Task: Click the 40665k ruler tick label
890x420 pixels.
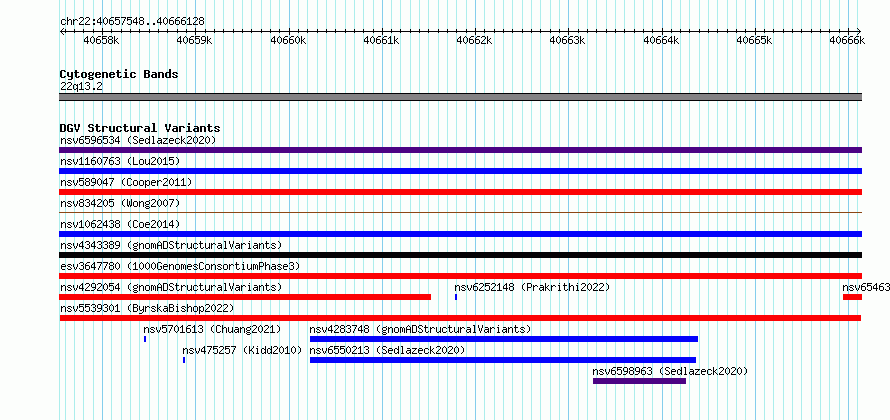Action: point(755,40)
